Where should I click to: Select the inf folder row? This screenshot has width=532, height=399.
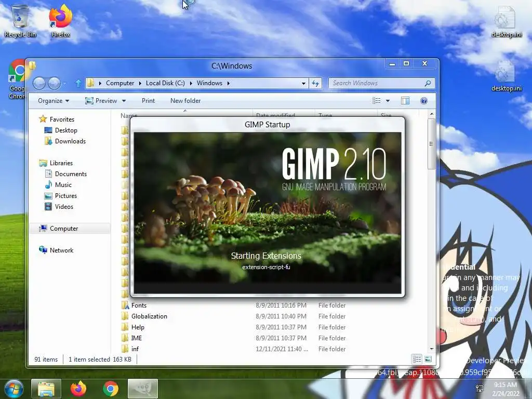pos(234,349)
